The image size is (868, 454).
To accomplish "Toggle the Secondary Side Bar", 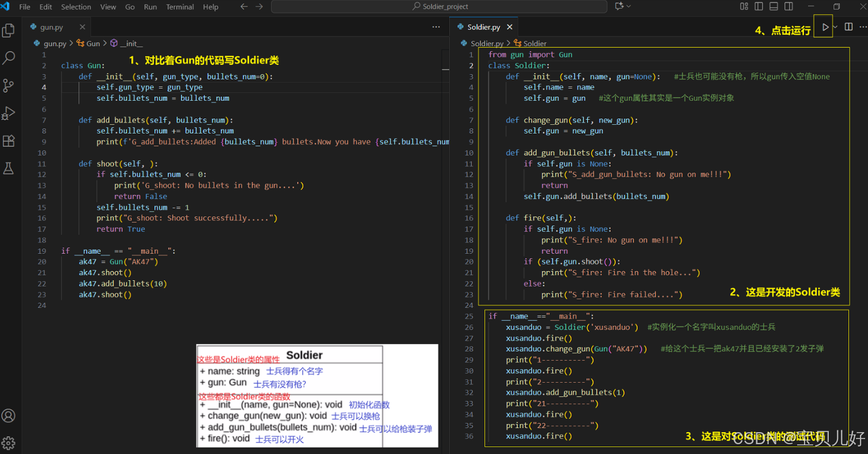I will point(789,6).
